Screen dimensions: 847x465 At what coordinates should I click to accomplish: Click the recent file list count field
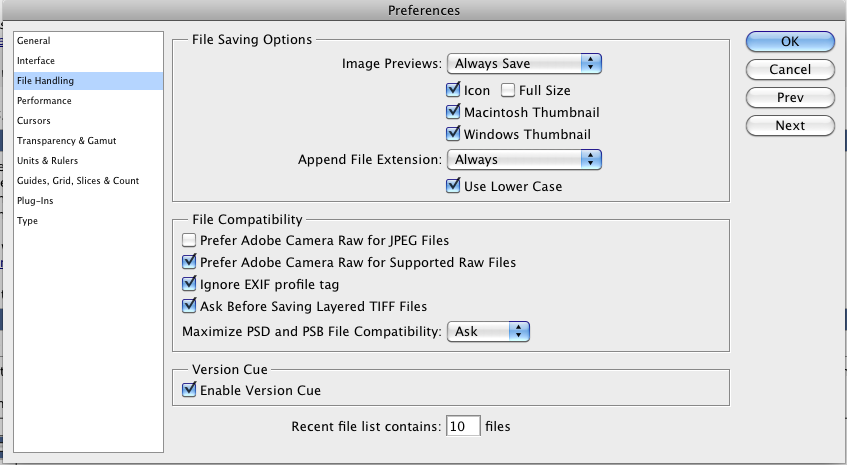[x=463, y=426]
